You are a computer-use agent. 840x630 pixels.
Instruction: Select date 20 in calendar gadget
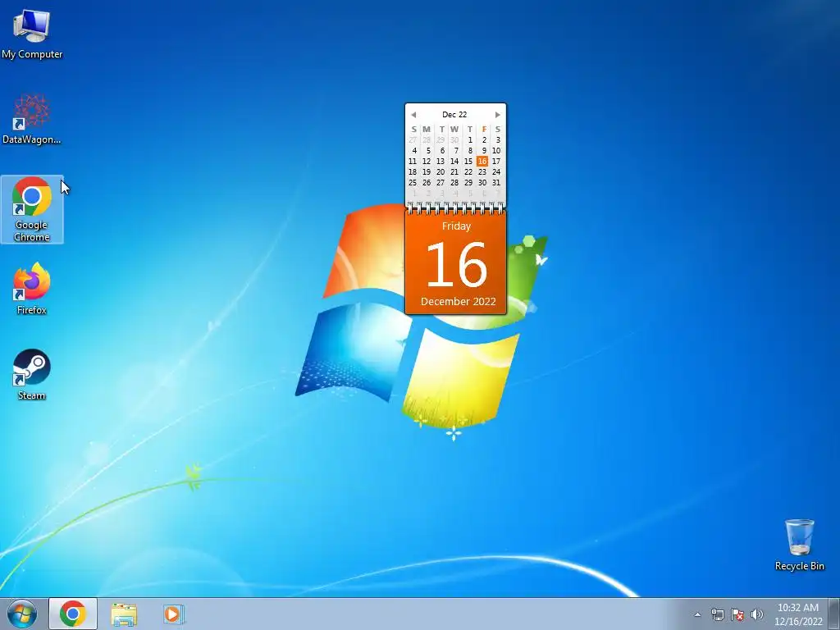tap(441, 172)
